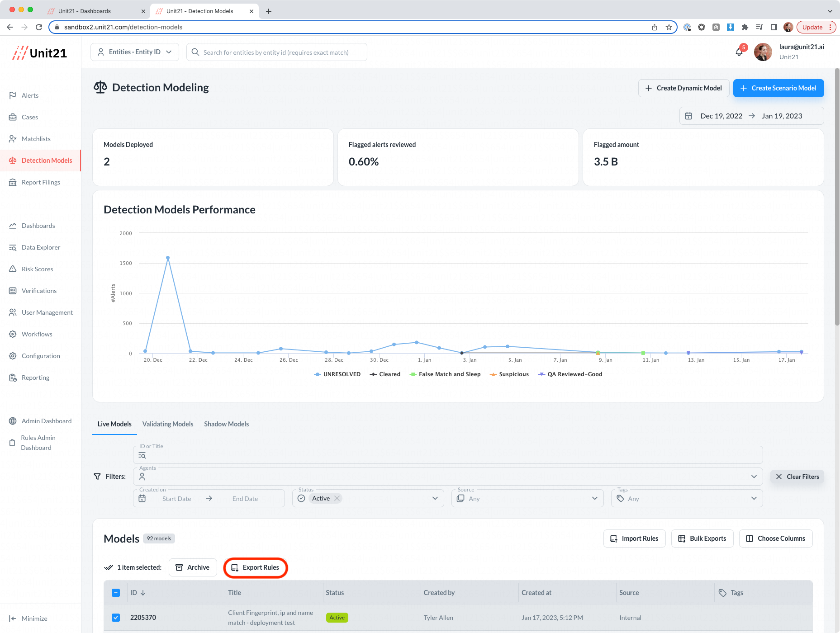The width and height of the screenshot is (840, 633).
Task: Toggle QA Reviewed-Good series in legend
Action: click(570, 374)
